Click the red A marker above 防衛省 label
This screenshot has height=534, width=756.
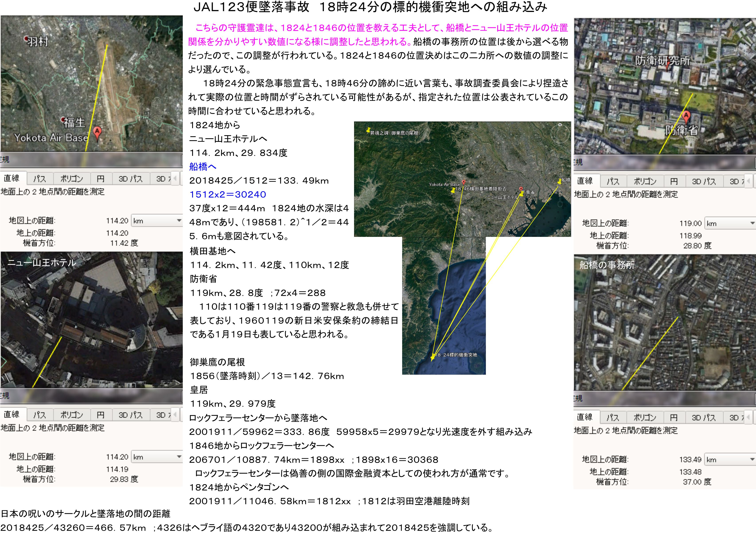(686, 116)
